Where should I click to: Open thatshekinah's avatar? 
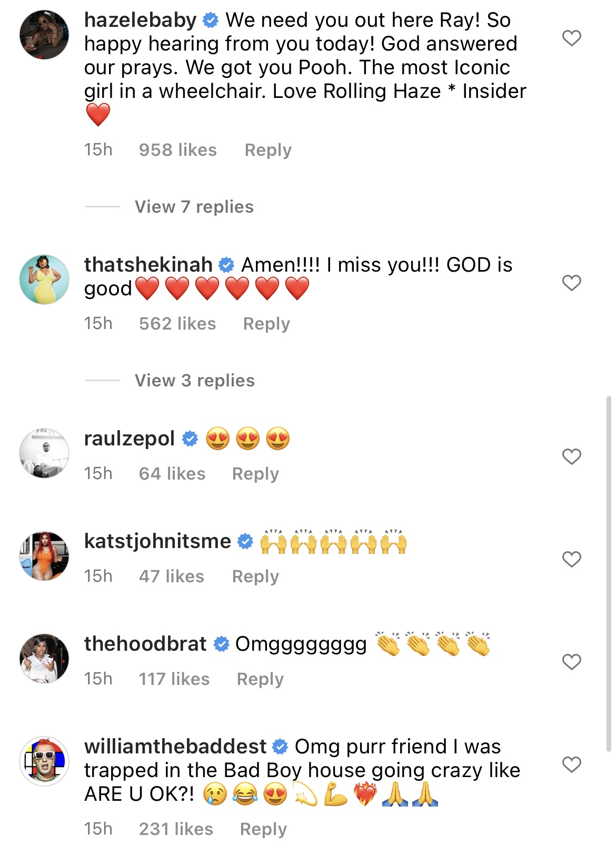click(44, 280)
